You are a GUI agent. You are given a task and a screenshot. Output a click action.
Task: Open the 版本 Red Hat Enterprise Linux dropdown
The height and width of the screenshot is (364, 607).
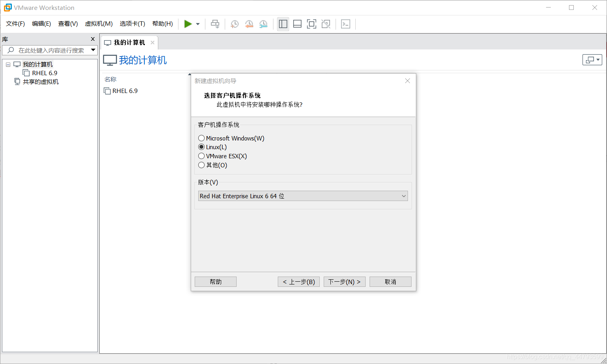(x=303, y=196)
